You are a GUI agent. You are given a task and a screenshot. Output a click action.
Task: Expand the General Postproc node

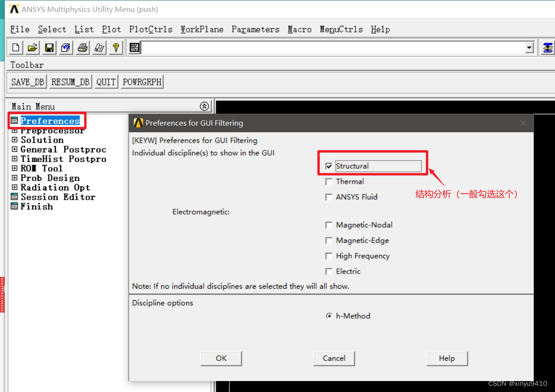14,149
